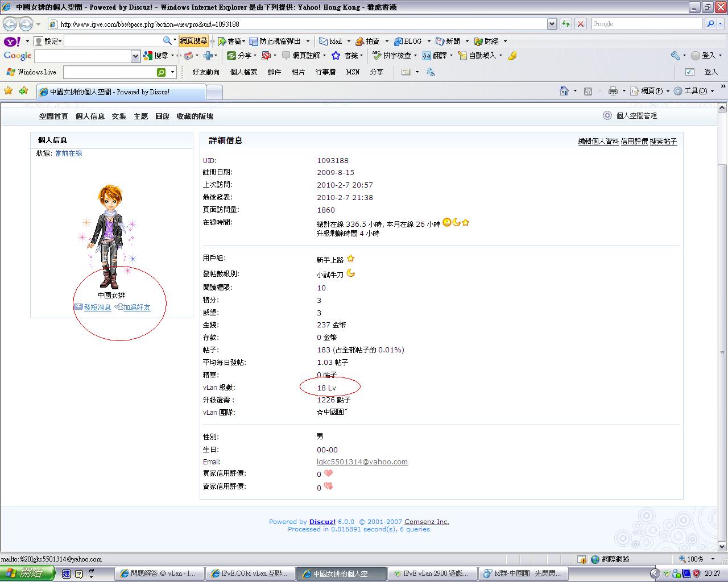Click the Favorites star icon

8,91
